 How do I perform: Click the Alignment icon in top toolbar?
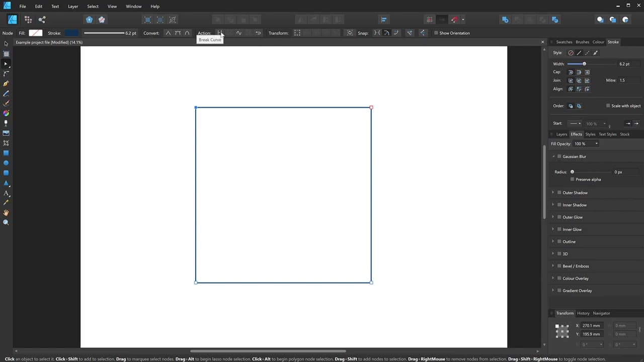[384, 20]
